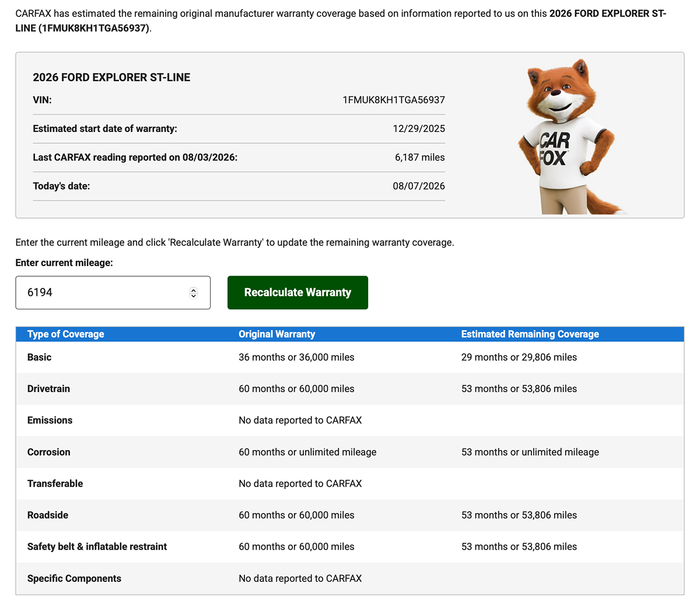Click the 'Today's date:' label
The width and height of the screenshot is (700, 600).
click(x=61, y=186)
